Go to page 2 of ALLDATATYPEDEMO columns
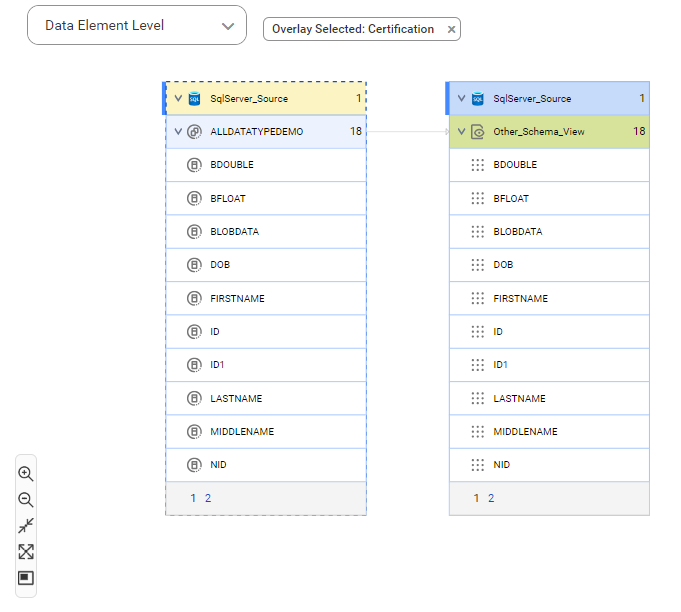This screenshot has height=612, width=681. coord(208,498)
